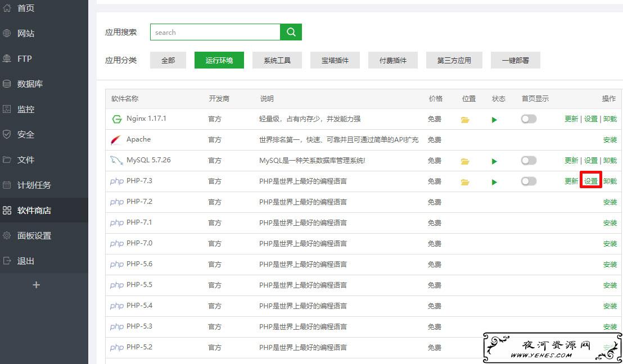623x364 pixels.
Task: Toggle MySQL homepage display switch
Action: click(529, 160)
